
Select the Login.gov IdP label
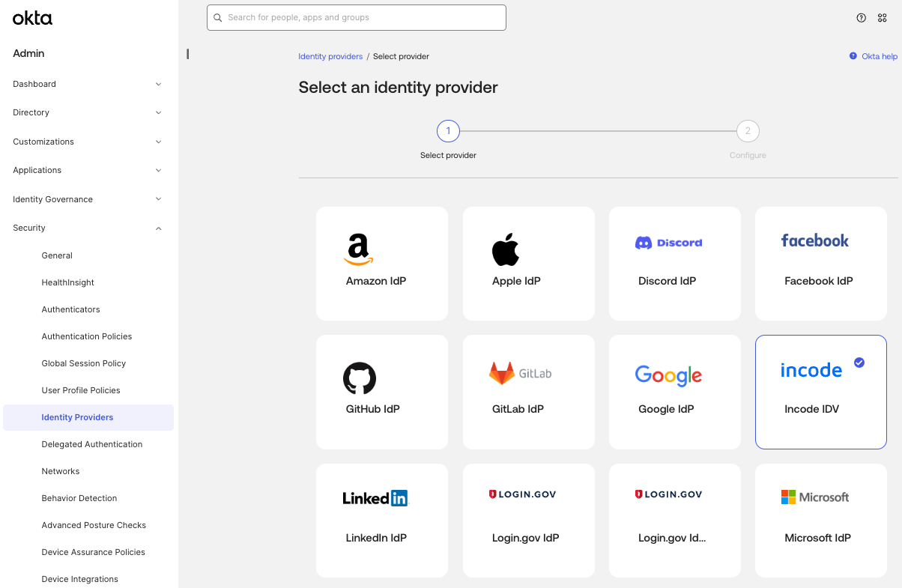click(525, 538)
